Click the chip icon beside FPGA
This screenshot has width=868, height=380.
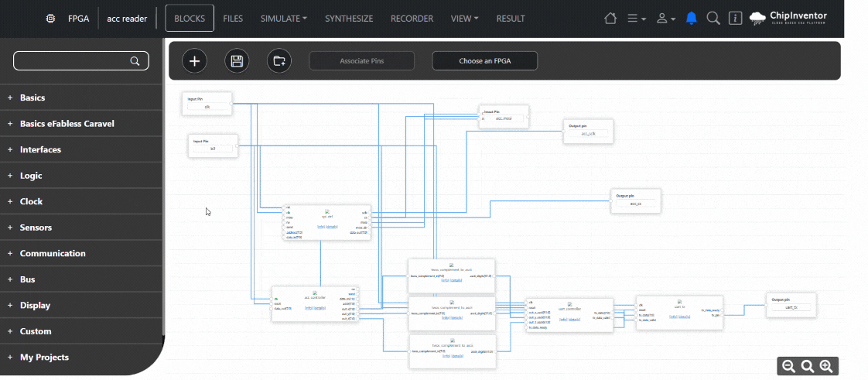(x=51, y=19)
